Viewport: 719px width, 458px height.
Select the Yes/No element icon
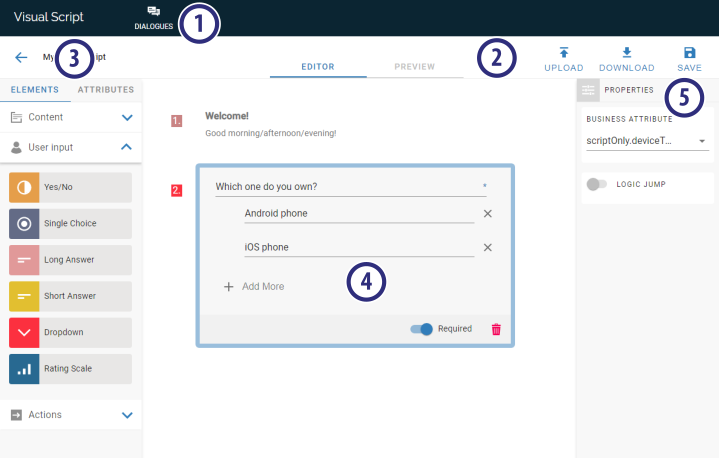24,187
